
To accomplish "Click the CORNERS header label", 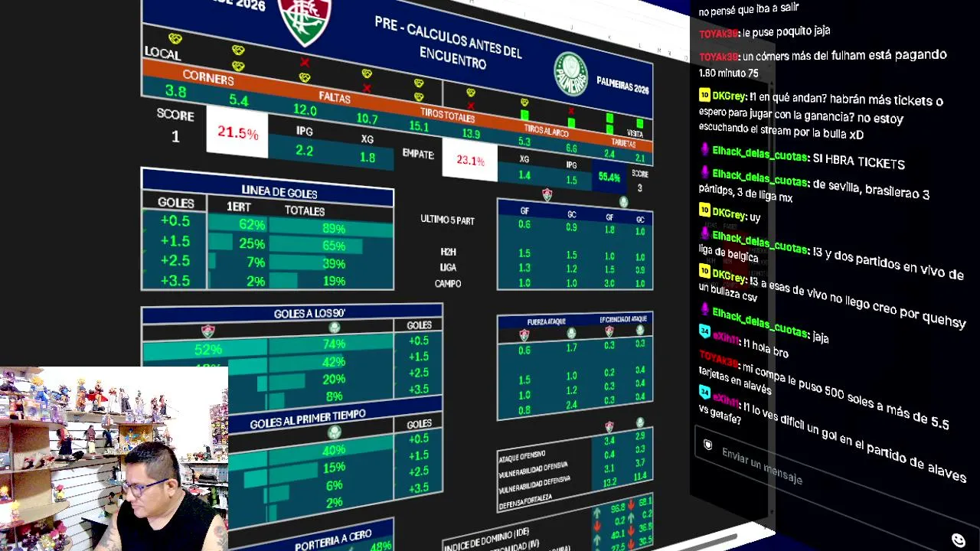I will pyautogui.click(x=208, y=77).
